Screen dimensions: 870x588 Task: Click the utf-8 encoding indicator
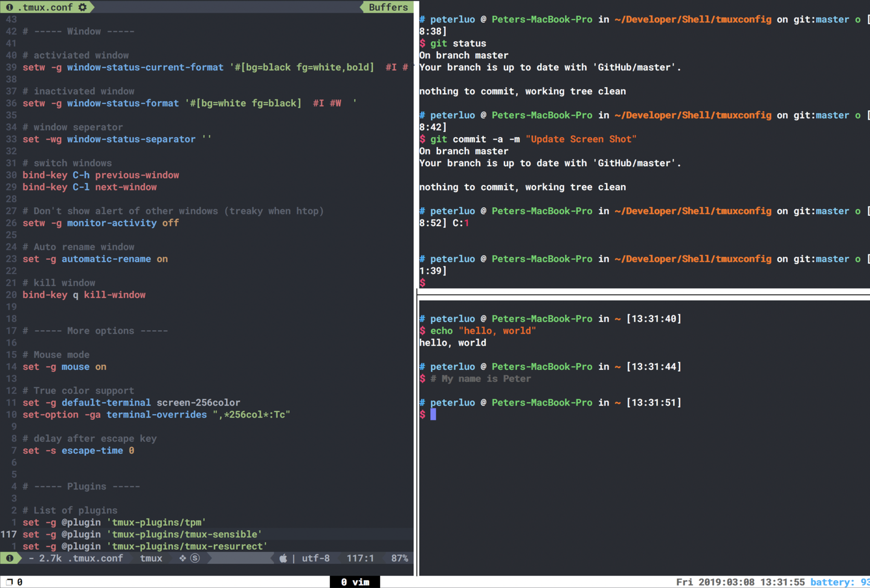pos(316,558)
